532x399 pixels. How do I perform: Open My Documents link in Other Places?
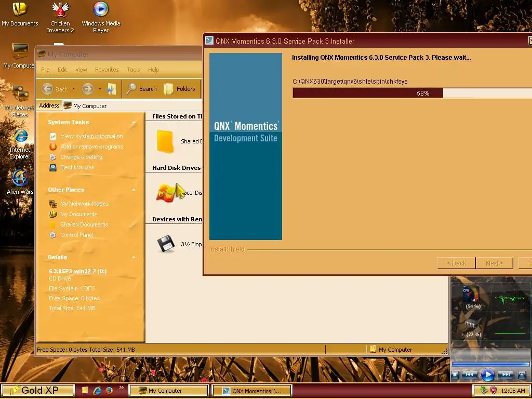(x=79, y=214)
